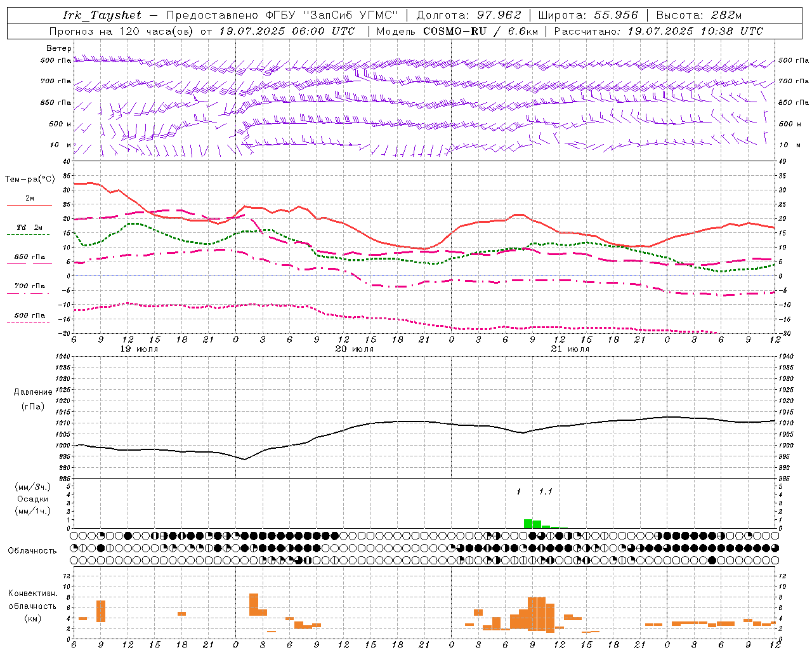Click 'Прогноз на 120 часа(ов)' forecast text

[x=122, y=31]
